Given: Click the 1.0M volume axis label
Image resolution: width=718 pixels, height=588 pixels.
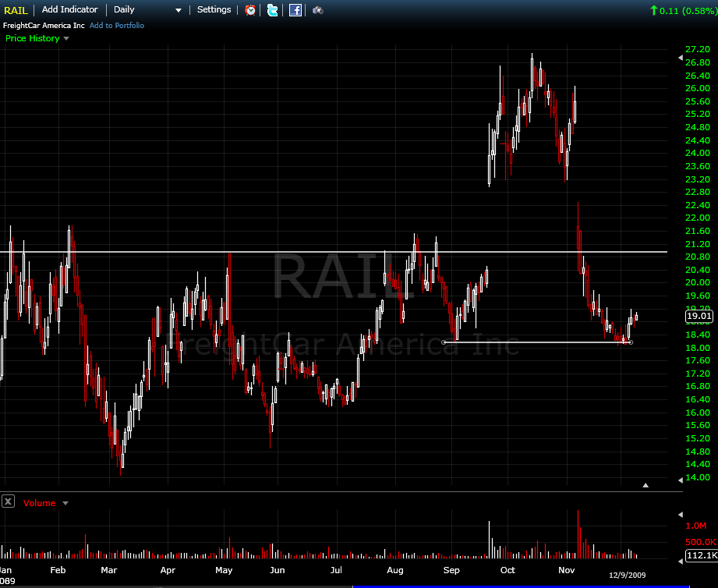Looking at the screenshot, I should (696, 526).
